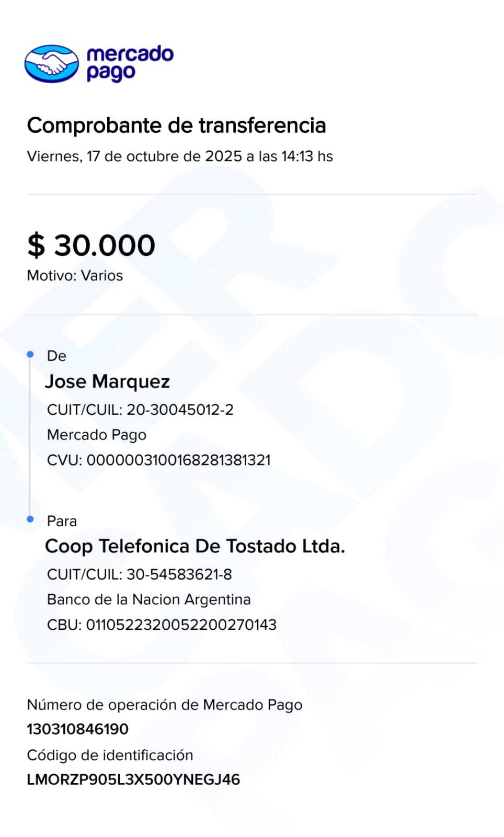Click the "mercado pago" wordmark text
504x837 pixels.
[x=130, y=63]
